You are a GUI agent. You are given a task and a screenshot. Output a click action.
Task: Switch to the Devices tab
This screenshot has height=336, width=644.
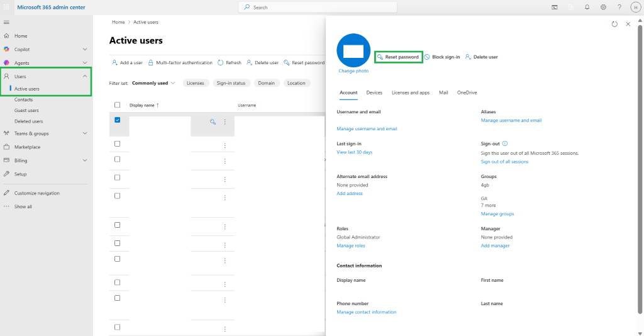[374, 92]
